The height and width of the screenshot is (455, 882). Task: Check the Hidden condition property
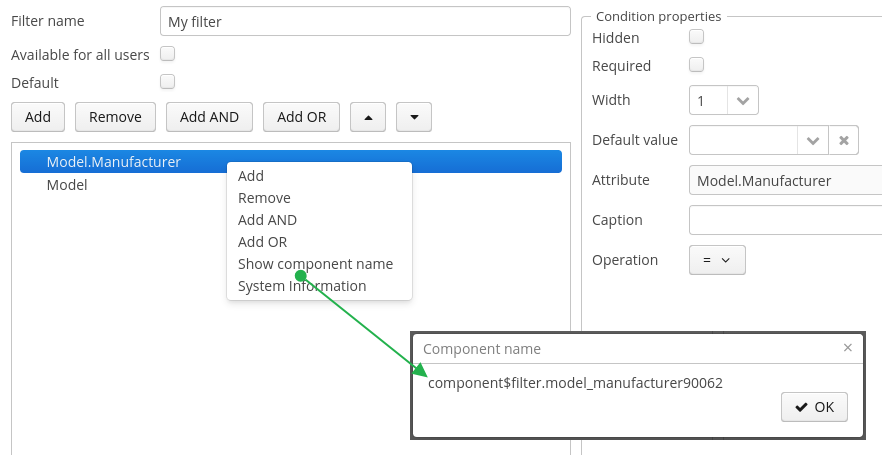697,37
